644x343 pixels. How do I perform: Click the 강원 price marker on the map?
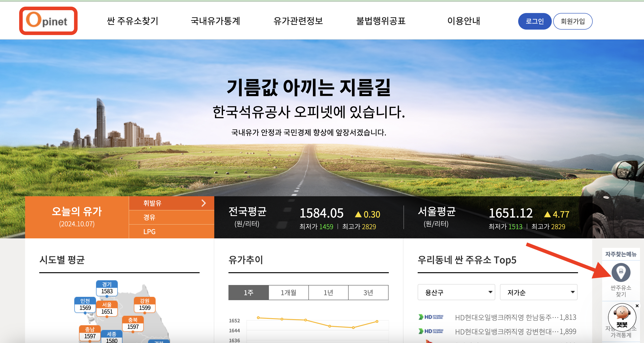pos(145,304)
